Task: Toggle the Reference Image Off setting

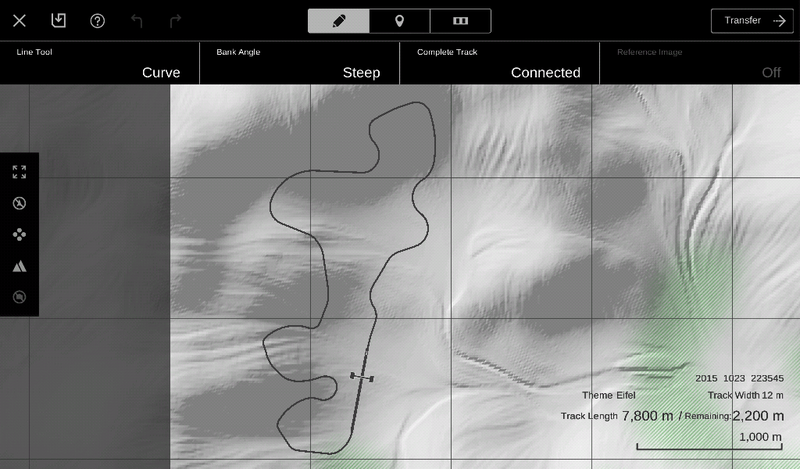Action: click(699, 63)
